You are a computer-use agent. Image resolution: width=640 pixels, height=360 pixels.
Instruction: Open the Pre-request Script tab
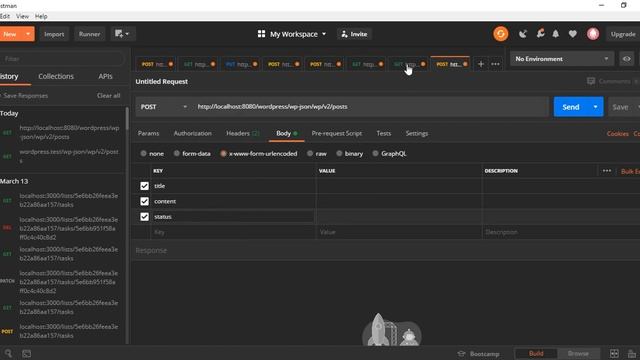(x=337, y=133)
